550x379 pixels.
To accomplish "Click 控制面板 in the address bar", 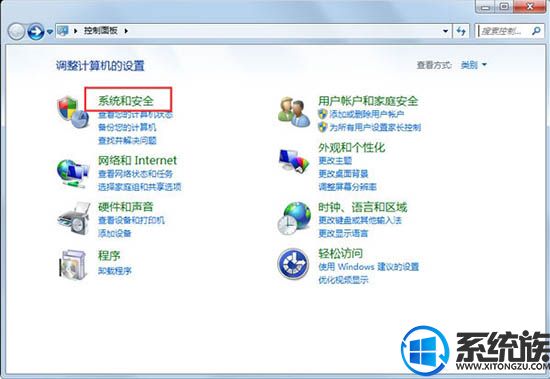I will click(x=101, y=31).
